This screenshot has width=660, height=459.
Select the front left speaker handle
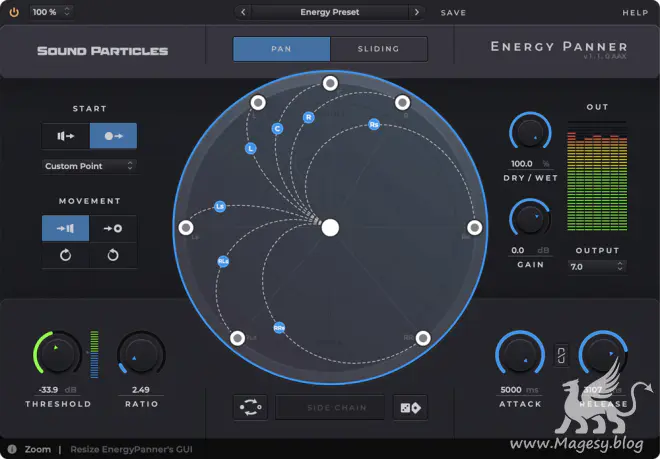258,102
